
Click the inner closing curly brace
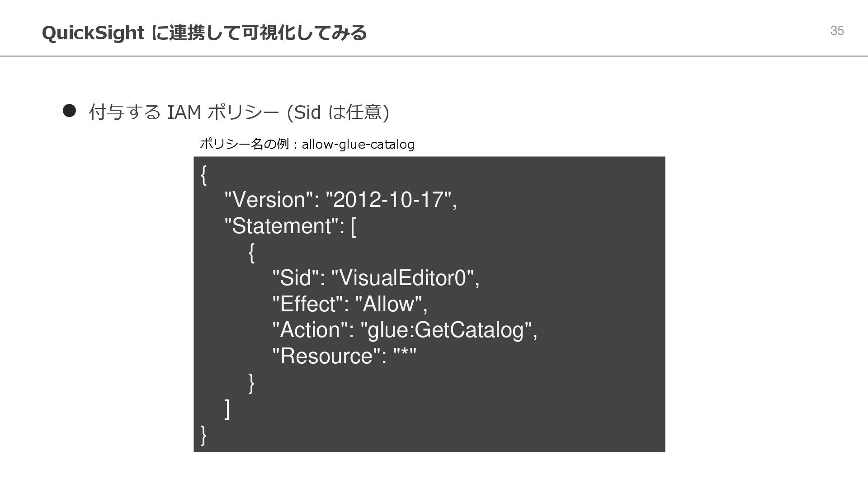[x=251, y=383]
